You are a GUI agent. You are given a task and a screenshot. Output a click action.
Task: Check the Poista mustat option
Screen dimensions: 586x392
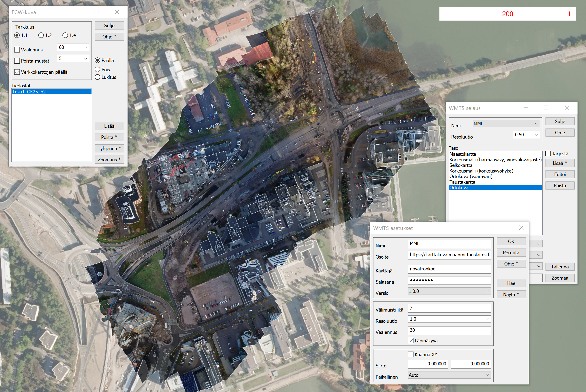click(17, 61)
